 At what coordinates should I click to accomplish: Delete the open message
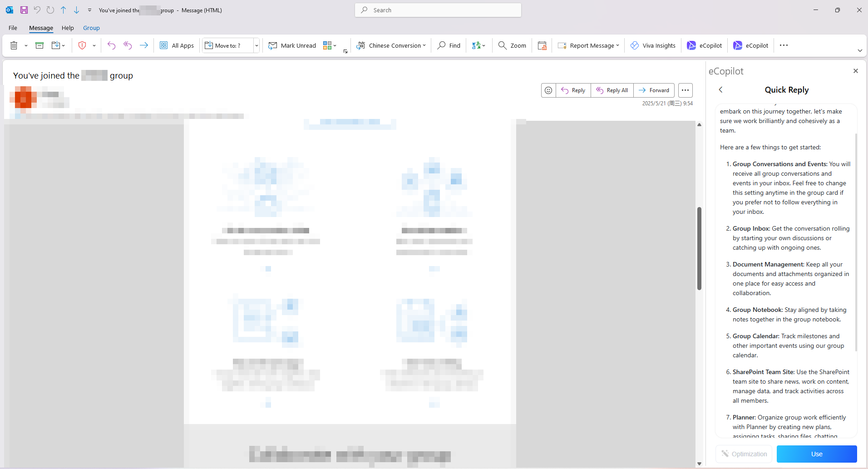pos(14,45)
